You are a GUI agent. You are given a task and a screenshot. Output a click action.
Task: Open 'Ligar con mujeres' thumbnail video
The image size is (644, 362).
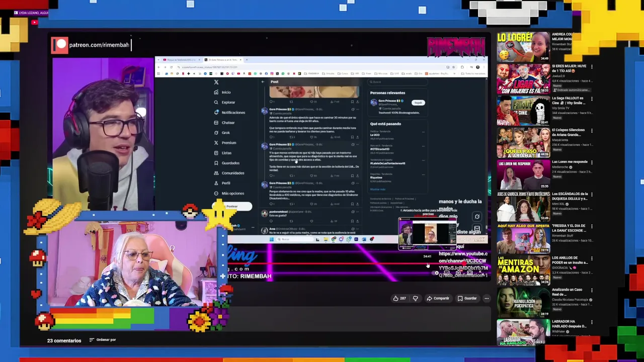point(523,79)
